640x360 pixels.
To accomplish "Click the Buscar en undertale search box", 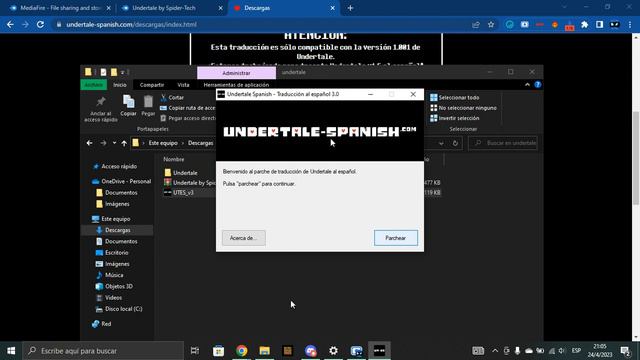I will point(503,143).
